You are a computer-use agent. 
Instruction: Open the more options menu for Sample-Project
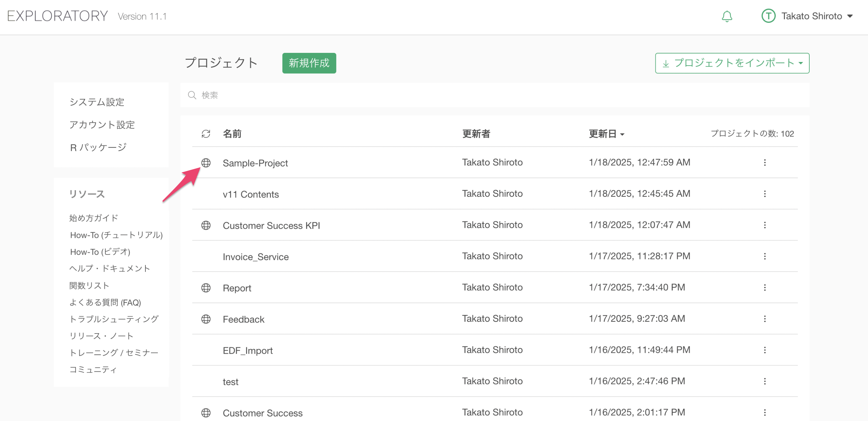click(765, 163)
